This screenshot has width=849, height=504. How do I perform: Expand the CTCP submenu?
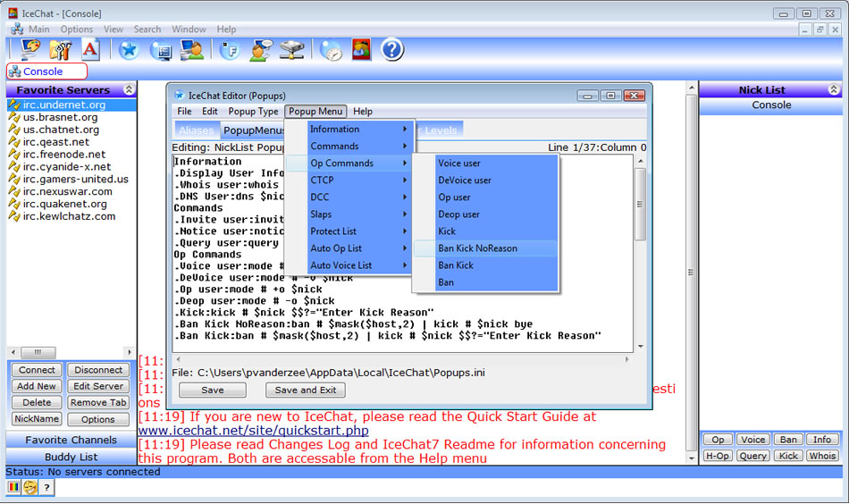357,181
